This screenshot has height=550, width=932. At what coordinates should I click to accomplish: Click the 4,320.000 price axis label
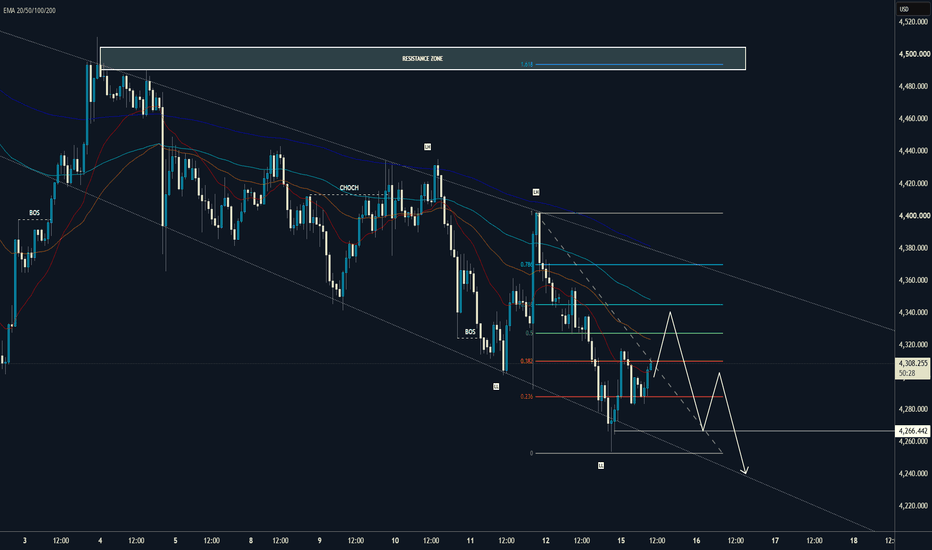914,344
